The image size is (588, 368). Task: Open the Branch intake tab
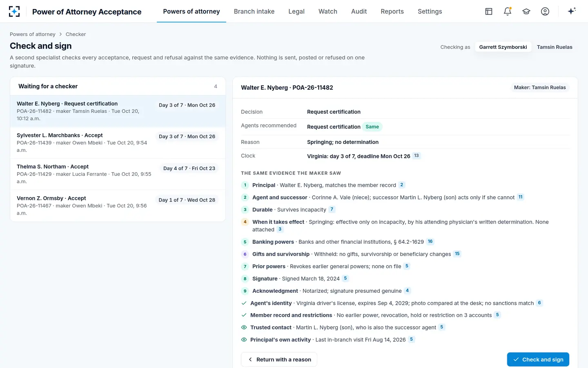pyautogui.click(x=254, y=11)
